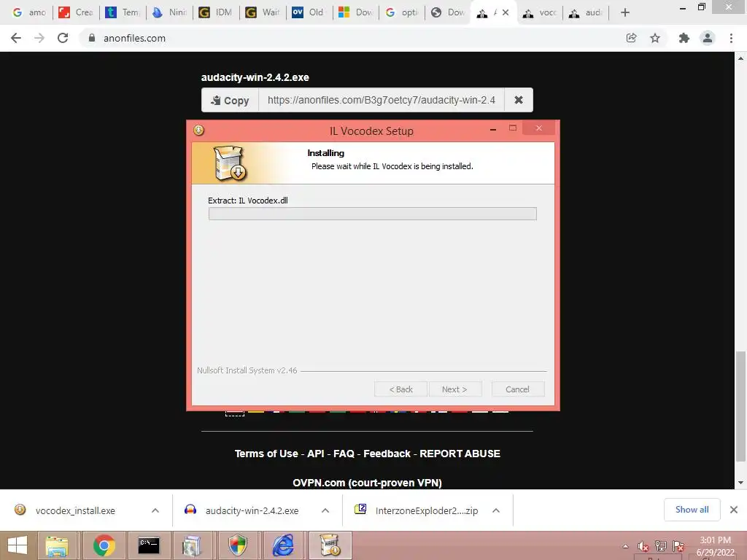Viewport: 747px width, 560px height.
Task: Click the installer box header graphic
Action: click(x=230, y=163)
